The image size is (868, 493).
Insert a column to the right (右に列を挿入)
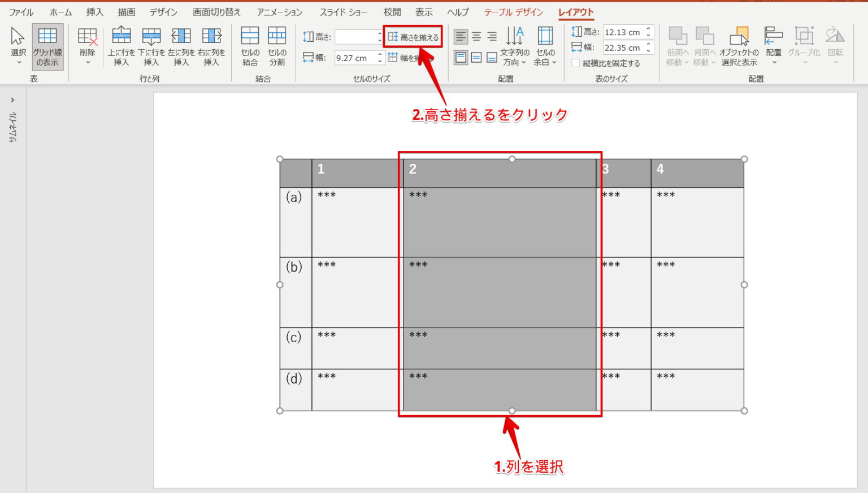[x=211, y=46]
